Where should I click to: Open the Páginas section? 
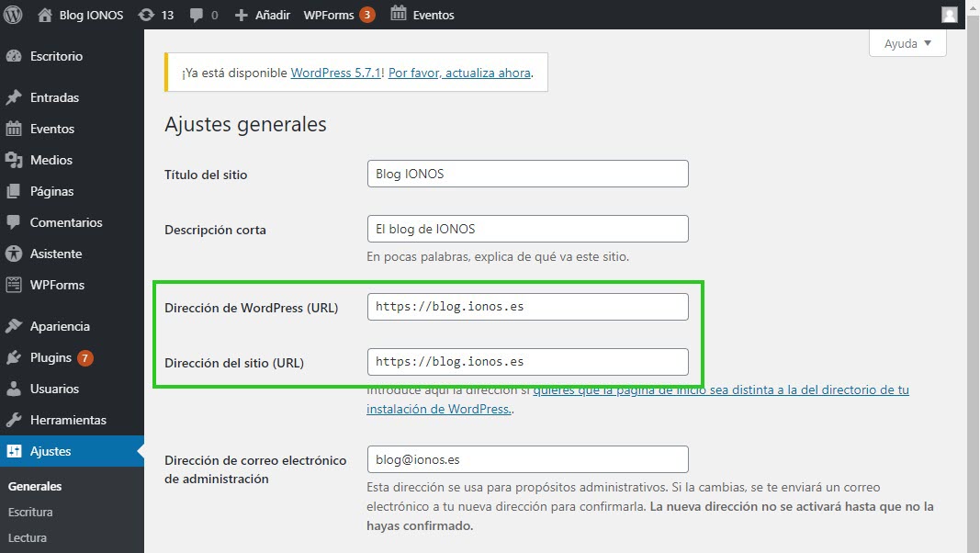[x=51, y=191]
